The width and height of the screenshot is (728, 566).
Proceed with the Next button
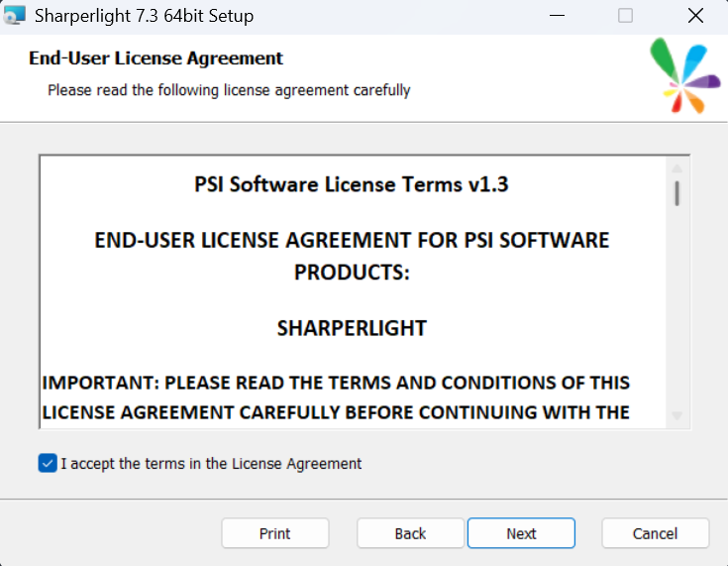click(521, 533)
